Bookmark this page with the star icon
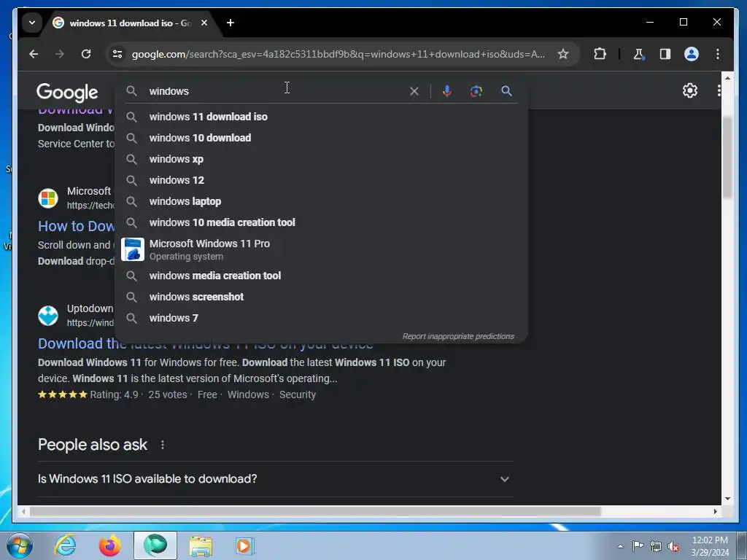 (563, 54)
